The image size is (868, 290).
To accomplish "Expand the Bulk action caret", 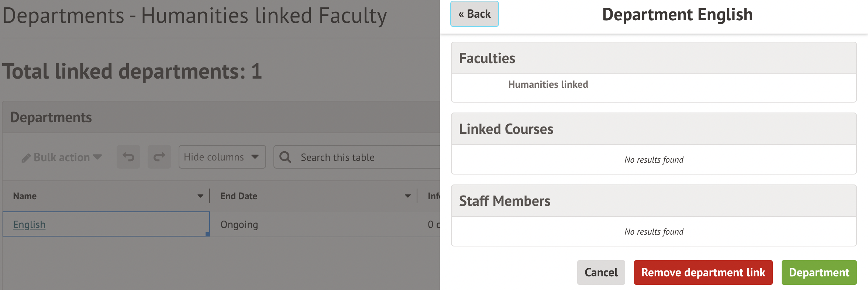I will pyautogui.click(x=97, y=157).
